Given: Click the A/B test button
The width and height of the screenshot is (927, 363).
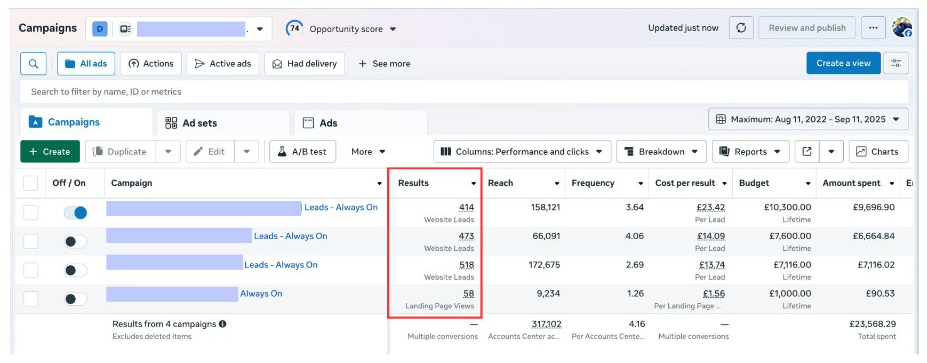Looking at the screenshot, I should (303, 151).
